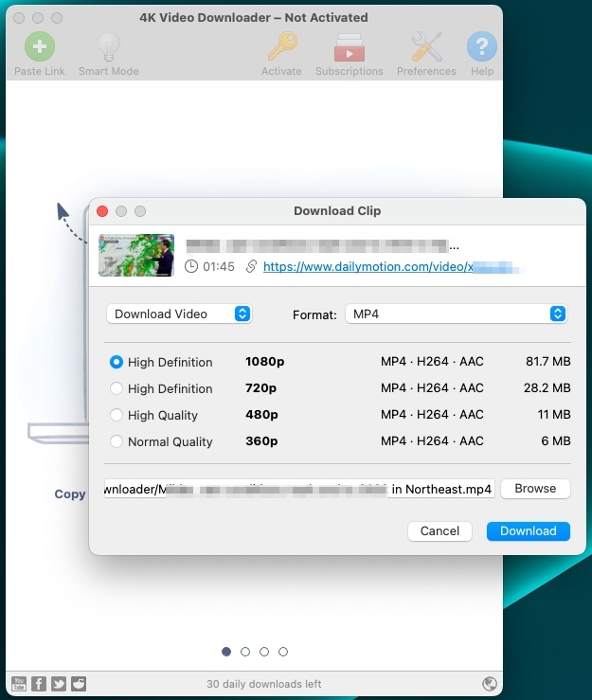Open the Subscriptions icon in the toolbar
Screen dimensions: 592x700
[x=350, y=47]
